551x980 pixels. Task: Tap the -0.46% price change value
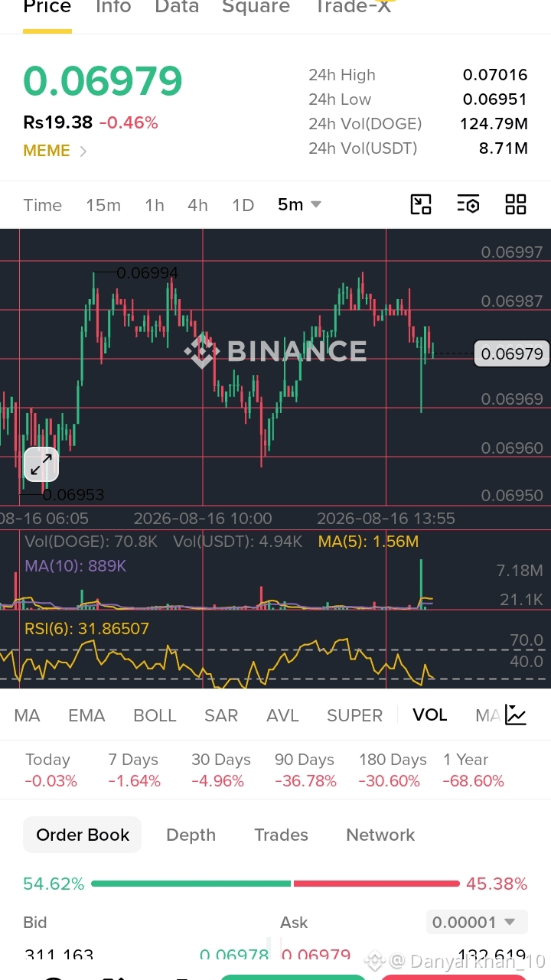(129, 122)
